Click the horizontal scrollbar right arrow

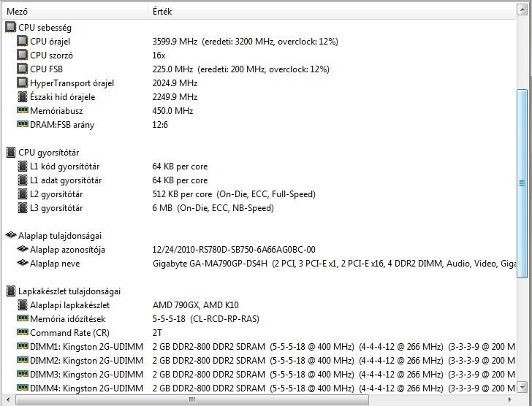(510, 399)
